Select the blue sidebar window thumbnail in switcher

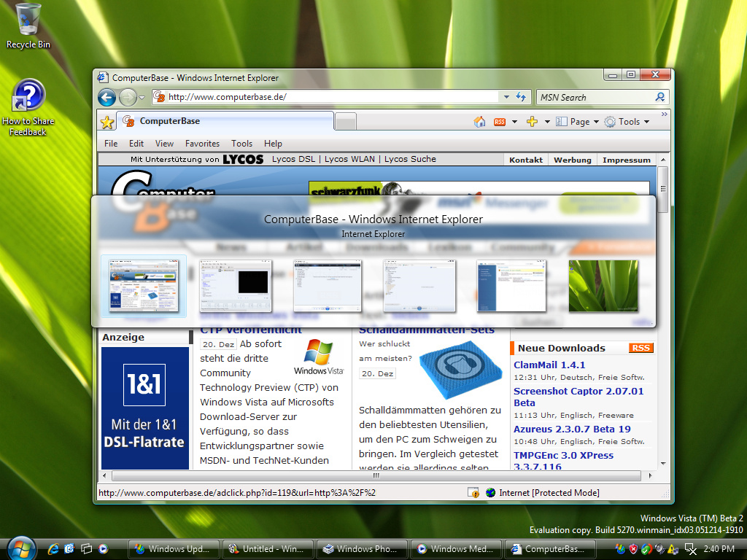[511, 286]
